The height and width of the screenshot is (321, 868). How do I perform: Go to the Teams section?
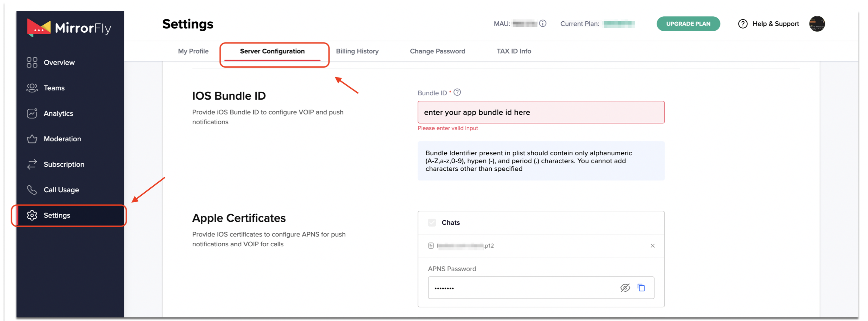[x=54, y=88]
